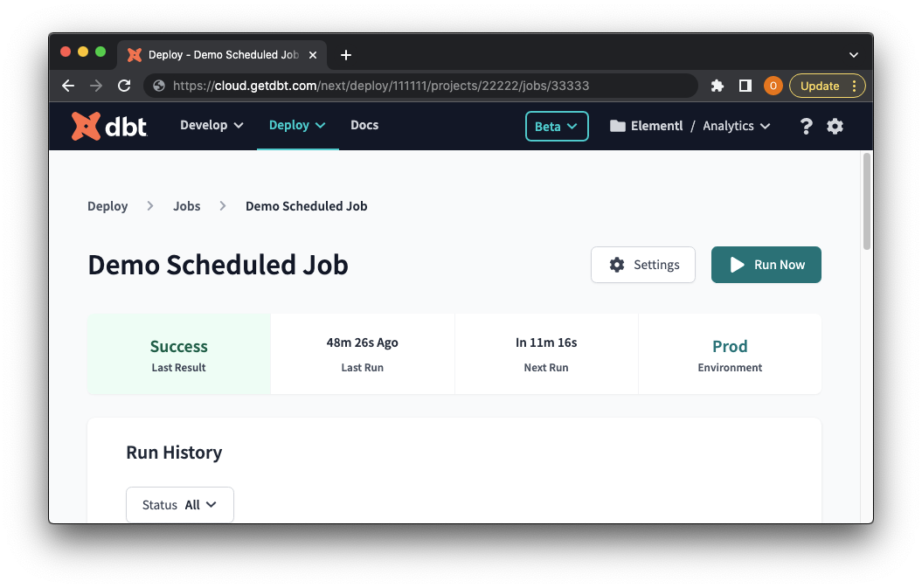Reload the page with refresh icon
This screenshot has height=588, width=922.
click(124, 86)
